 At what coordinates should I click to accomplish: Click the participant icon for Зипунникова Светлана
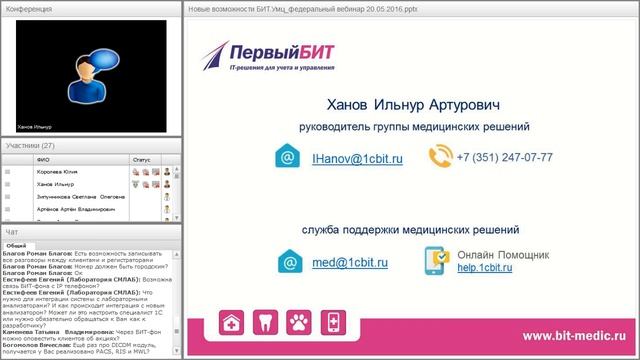[167, 197]
